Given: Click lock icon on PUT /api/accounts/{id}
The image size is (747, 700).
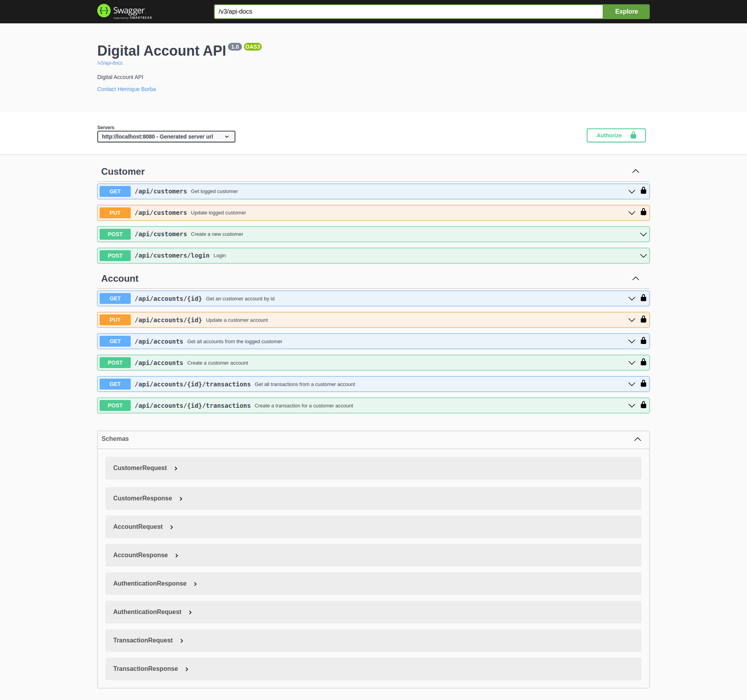Looking at the screenshot, I should [x=644, y=319].
